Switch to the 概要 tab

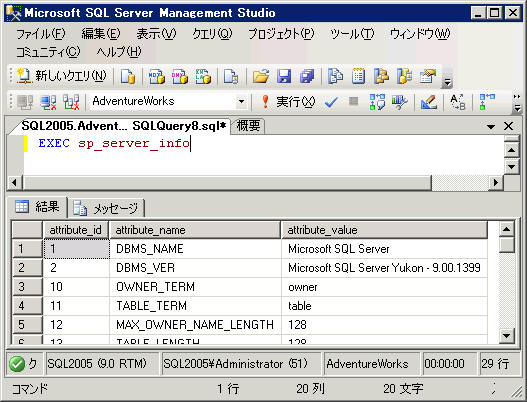[x=248, y=126]
